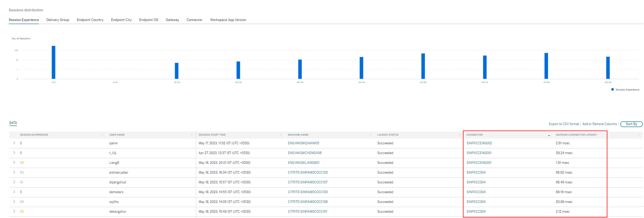Click the 0-9 session experience bar

(53, 62)
